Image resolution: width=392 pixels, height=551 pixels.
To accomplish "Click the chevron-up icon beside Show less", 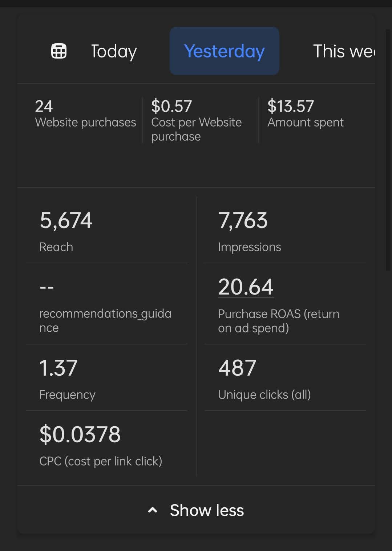I will [153, 510].
